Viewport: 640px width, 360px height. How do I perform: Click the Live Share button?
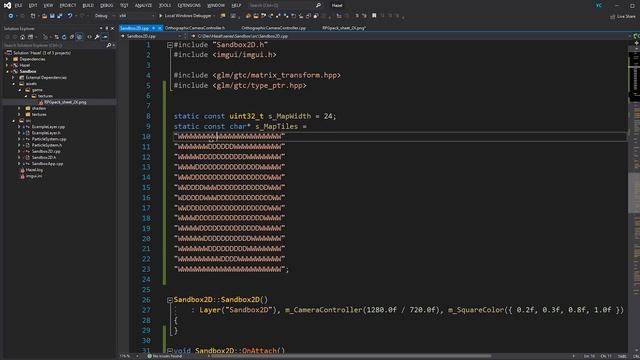pyautogui.click(x=623, y=16)
